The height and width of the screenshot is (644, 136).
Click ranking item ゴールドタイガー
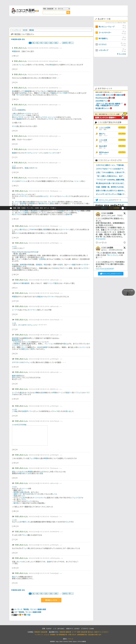[x=105, y=32]
